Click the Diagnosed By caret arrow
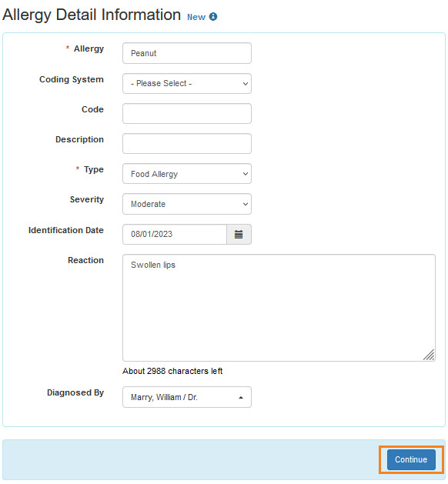This screenshot has width=448, height=484. (241, 398)
